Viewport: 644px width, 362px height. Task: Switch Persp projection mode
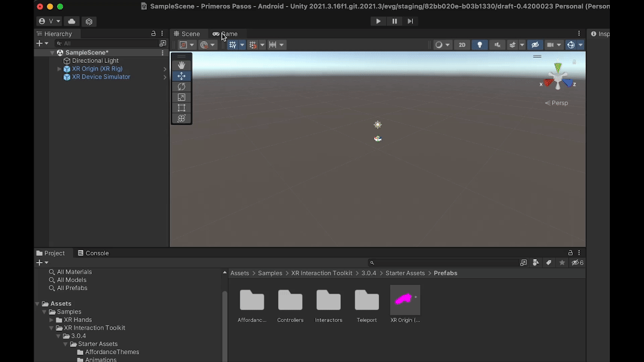pos(556,103)
